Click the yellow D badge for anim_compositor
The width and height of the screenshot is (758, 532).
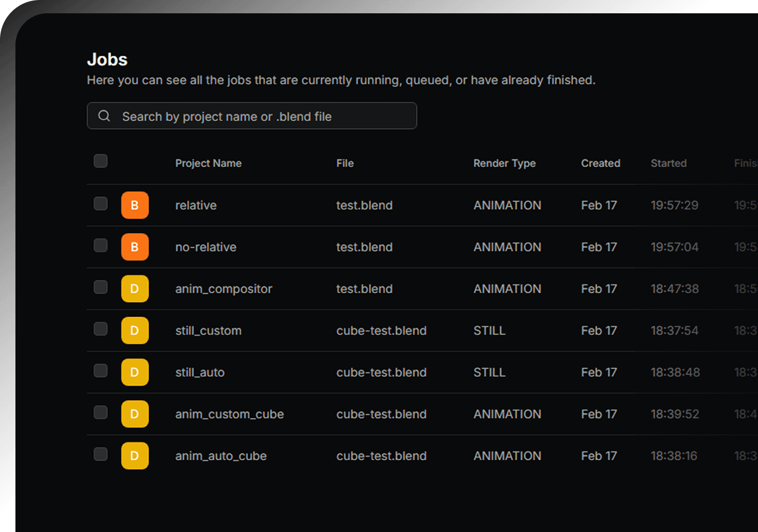(x=135, y=289)
